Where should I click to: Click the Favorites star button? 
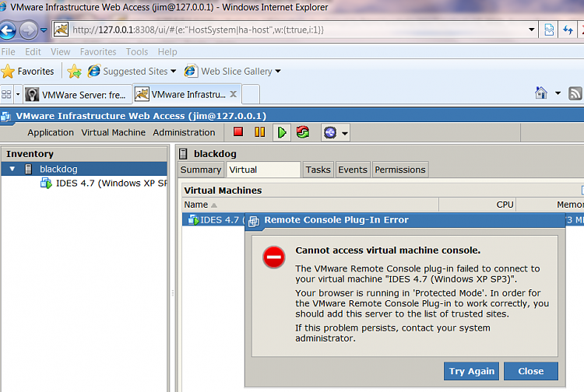28,71
